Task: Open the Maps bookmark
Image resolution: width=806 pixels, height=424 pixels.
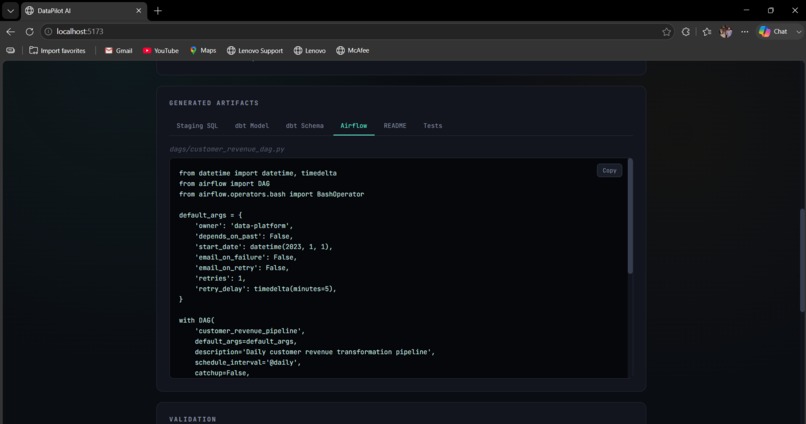Action: point(203,50)
